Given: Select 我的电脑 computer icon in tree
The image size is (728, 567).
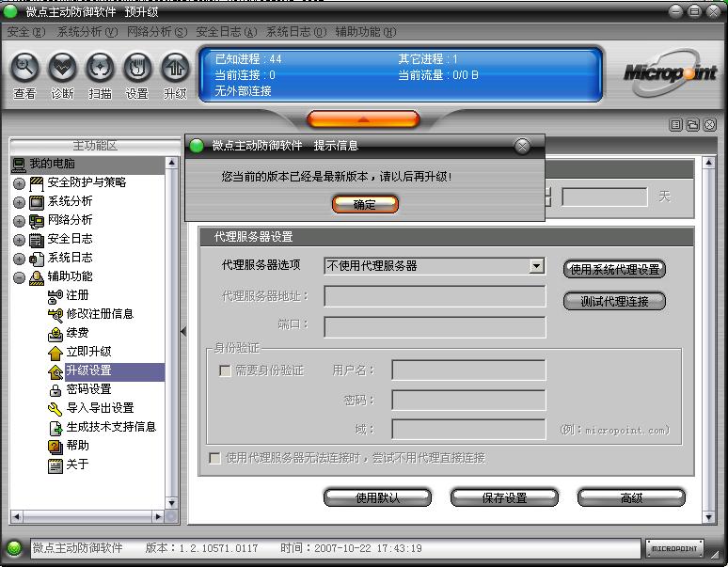Looking at the screenshot, I should tap(19, 165).
